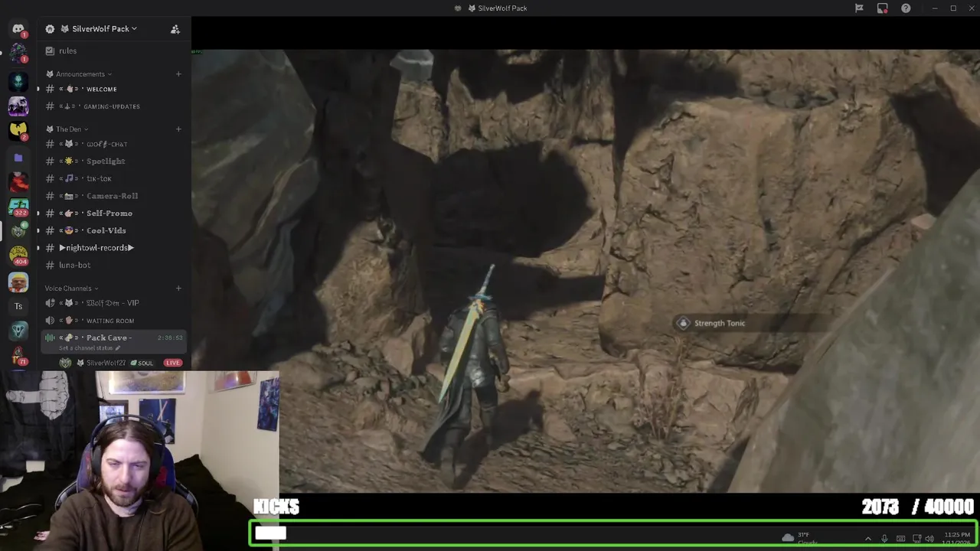Collapse the Voice Channels category
This screenshot has width=980, height=551.
71,289
